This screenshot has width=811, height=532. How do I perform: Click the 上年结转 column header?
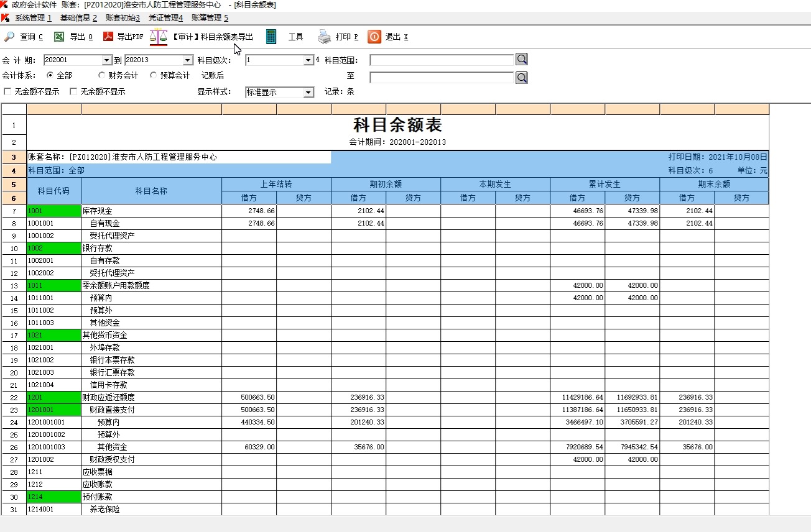(277, 185)
